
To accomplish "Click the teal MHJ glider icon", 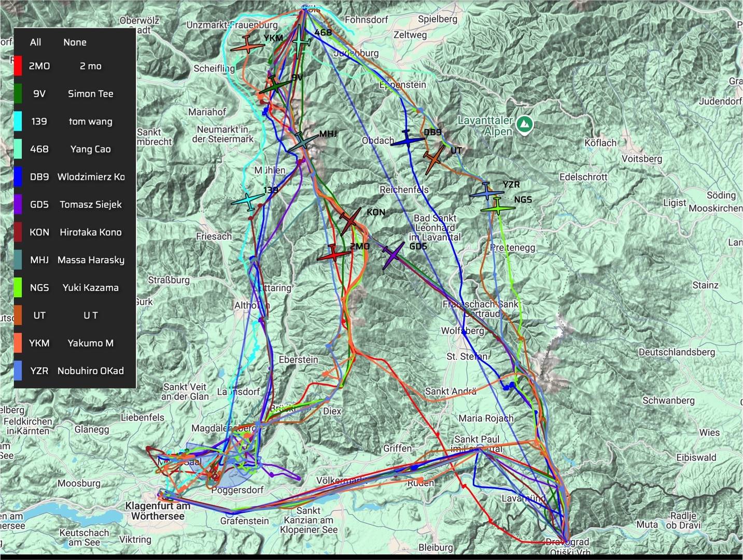I will [x=302, y=142].
